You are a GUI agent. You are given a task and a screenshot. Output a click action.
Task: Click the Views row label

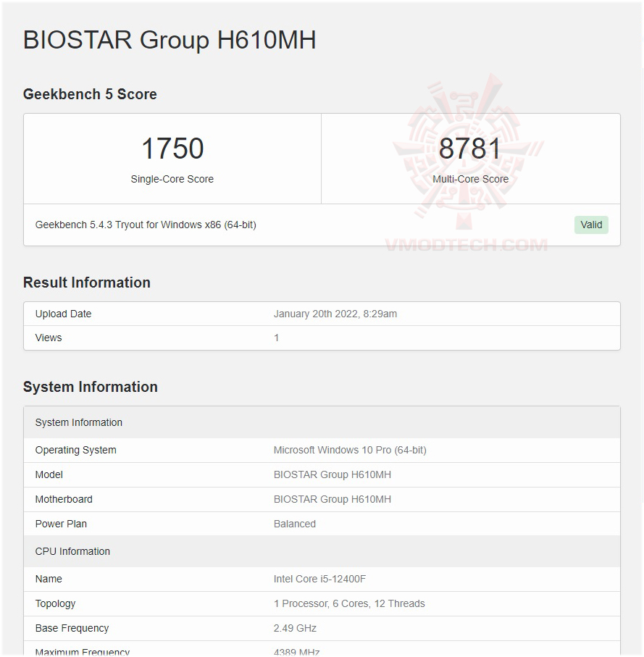pyautogui.click(x=49, y=338)
